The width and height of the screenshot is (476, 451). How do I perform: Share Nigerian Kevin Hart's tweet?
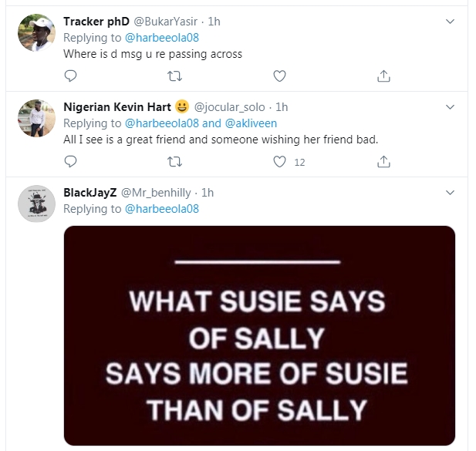(x=383, y=162)
